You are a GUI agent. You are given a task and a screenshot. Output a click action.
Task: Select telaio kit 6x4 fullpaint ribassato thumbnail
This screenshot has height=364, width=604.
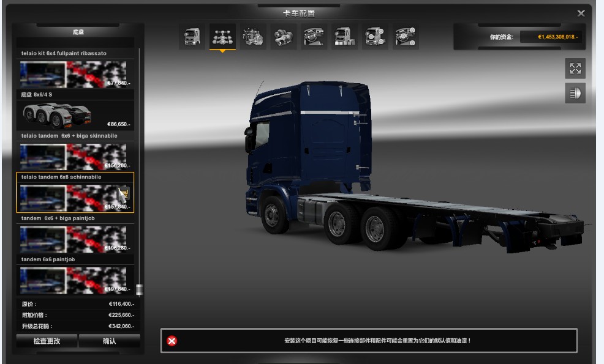tap(73, 74)
